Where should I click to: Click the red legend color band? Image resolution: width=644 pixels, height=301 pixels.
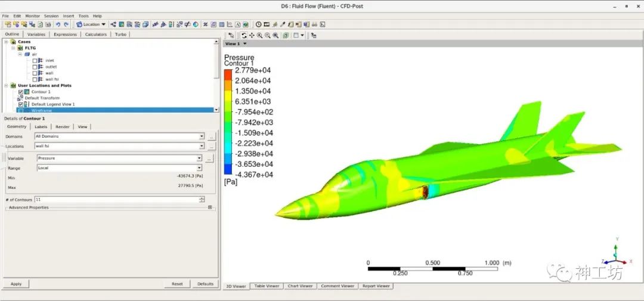[228, 75]
